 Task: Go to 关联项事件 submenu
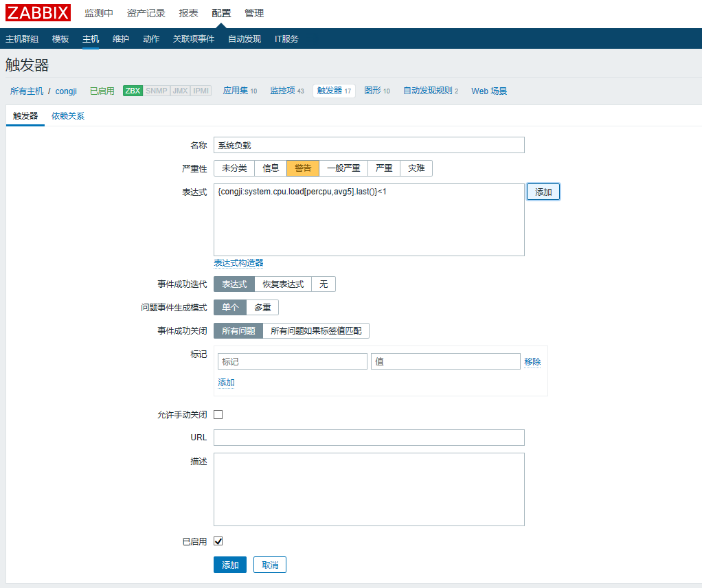tap(194, 39)
